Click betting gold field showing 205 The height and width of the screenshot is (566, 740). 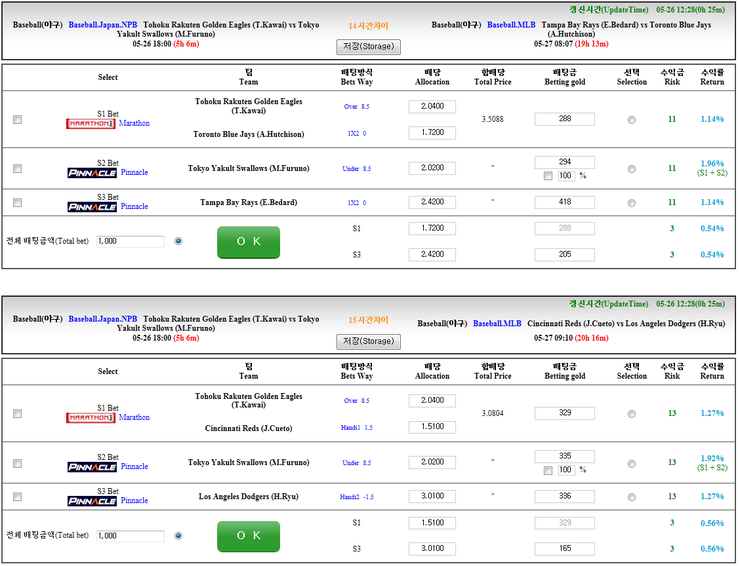564,254
